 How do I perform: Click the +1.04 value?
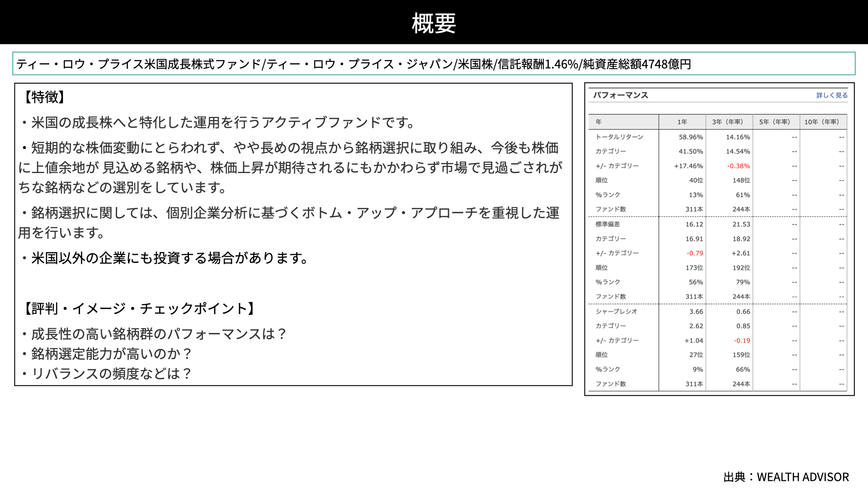pyautogui.click(x=694, y=340)
